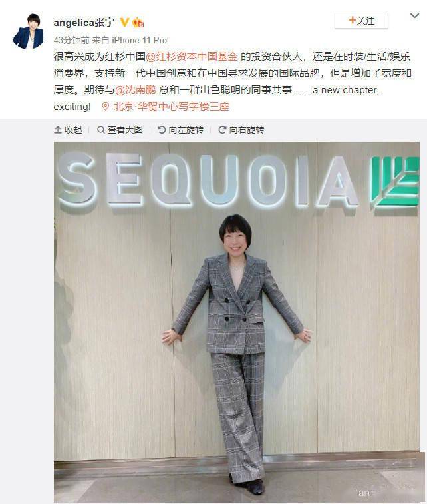Click the rotate-left arrow icon
The width and height of the screenshot is (427, 504).
tap(162, 130)
